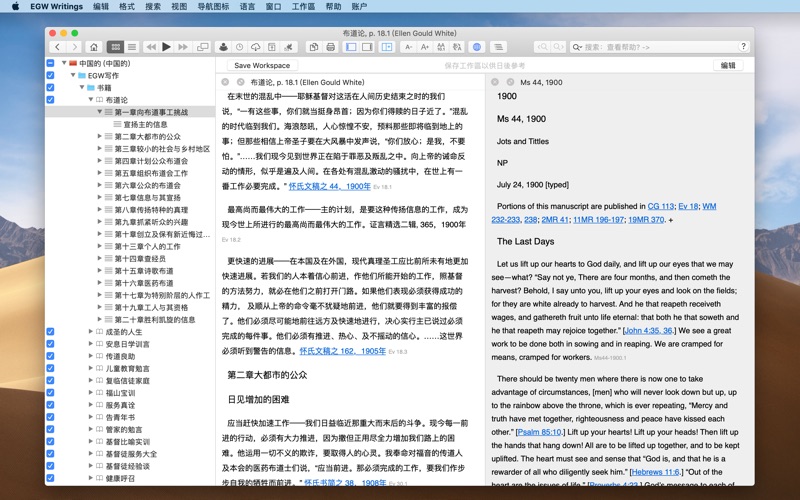This screenshot has width=800, height=500.
Task: Uncheck the 成圣的人生 checkbox
Action: click(50, 332)
